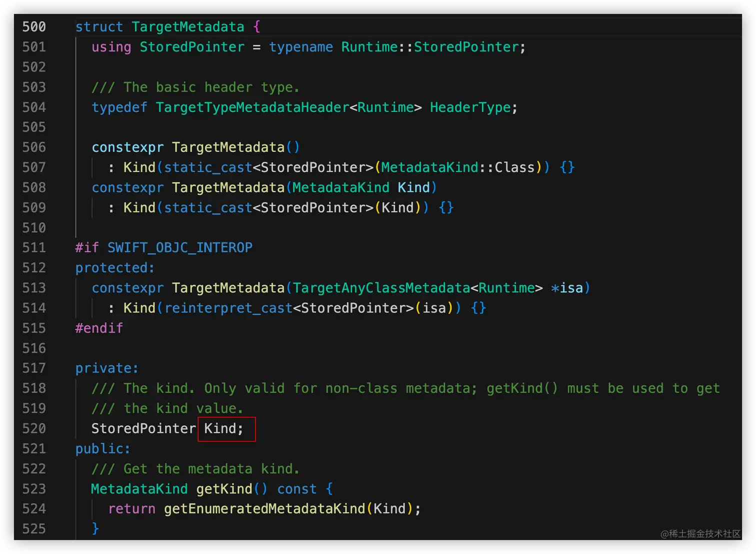Click line number 500 in the gutter
This screenshot has width=756, height=554.
click(33, 26)
